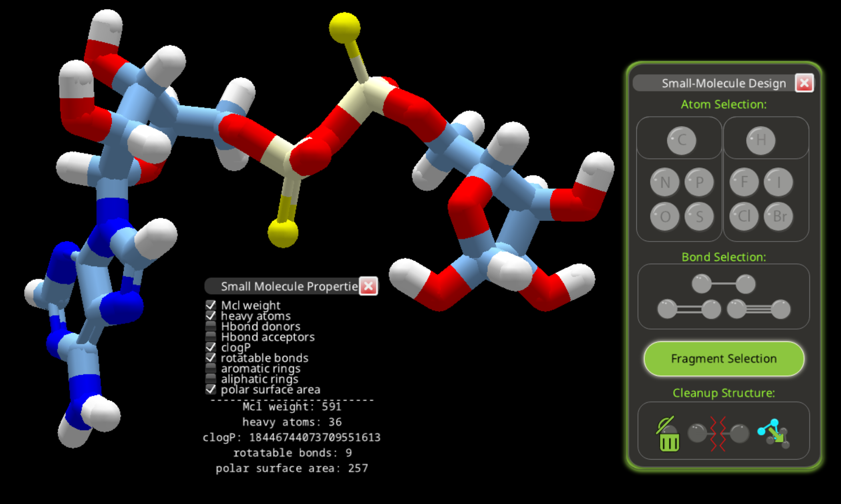Select the triple bond type

[759, 309]
